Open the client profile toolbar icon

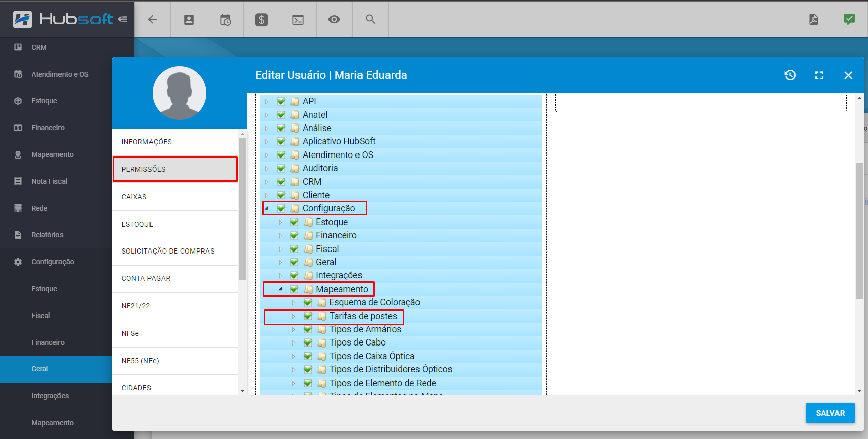pyautogui.click(x=189, y=20)
